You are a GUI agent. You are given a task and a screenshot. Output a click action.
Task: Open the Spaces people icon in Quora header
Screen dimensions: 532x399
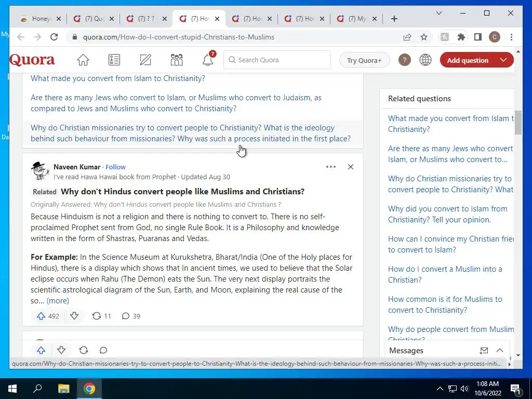coord(177,60)
